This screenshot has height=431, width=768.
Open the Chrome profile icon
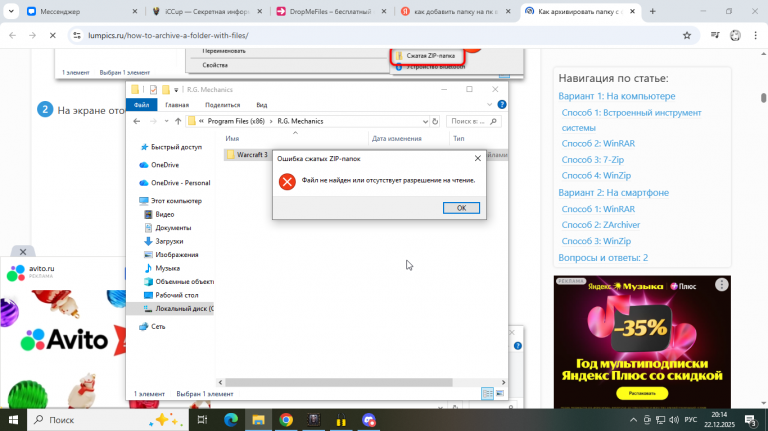tap(735, 35)
